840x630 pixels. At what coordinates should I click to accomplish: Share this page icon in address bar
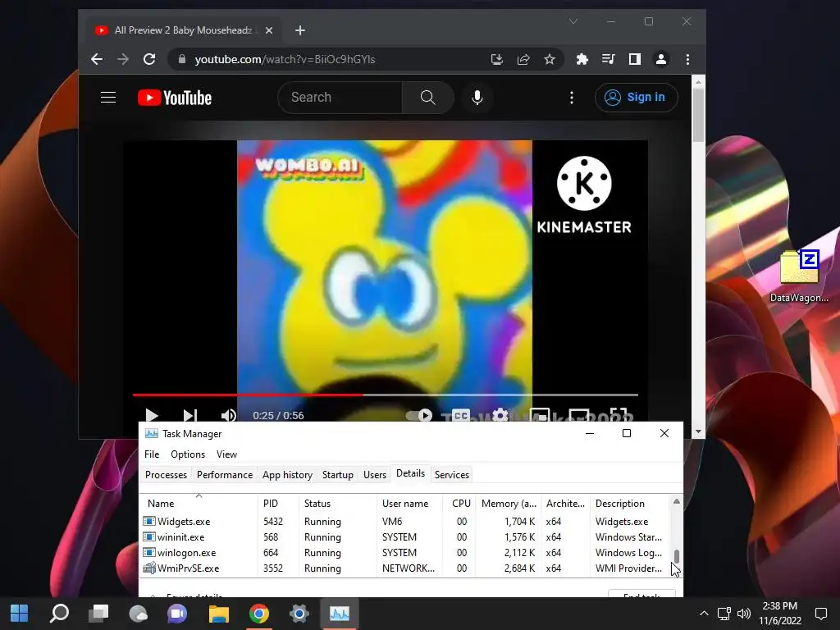click(523, 59)
